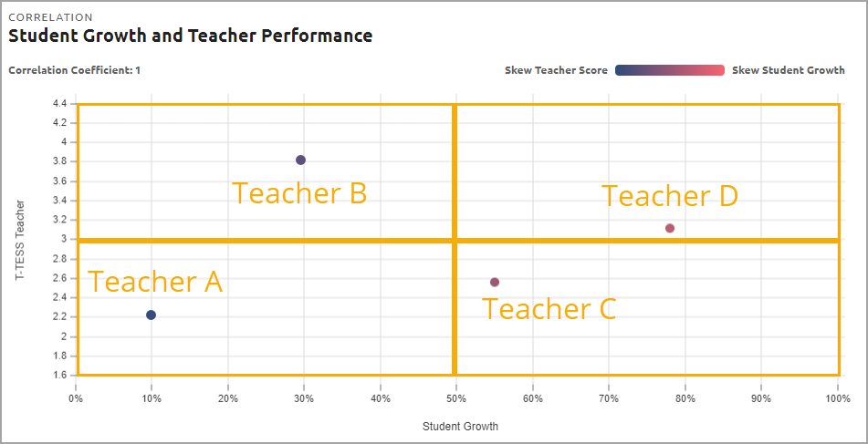Click the Teacher D label
This screenshot has height=444, width=868.
click(x=670, y=196)
